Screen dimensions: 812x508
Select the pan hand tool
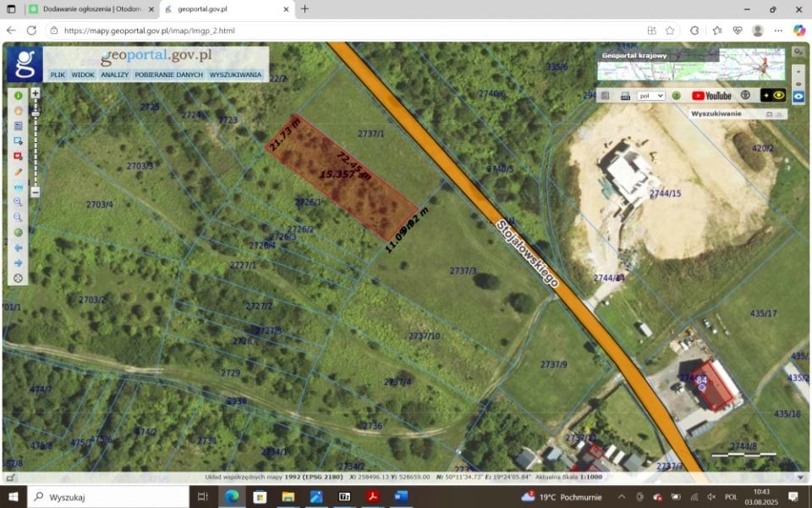(18, 110)
